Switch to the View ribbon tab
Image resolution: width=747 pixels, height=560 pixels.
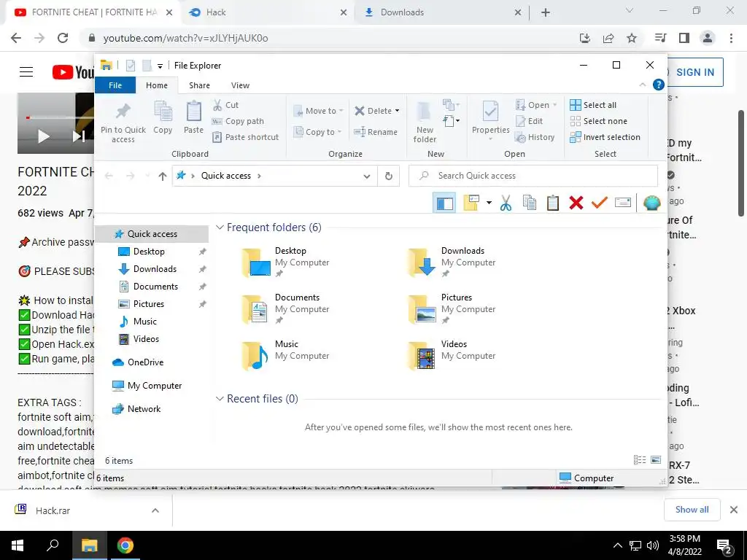click(x=240, y=85)
